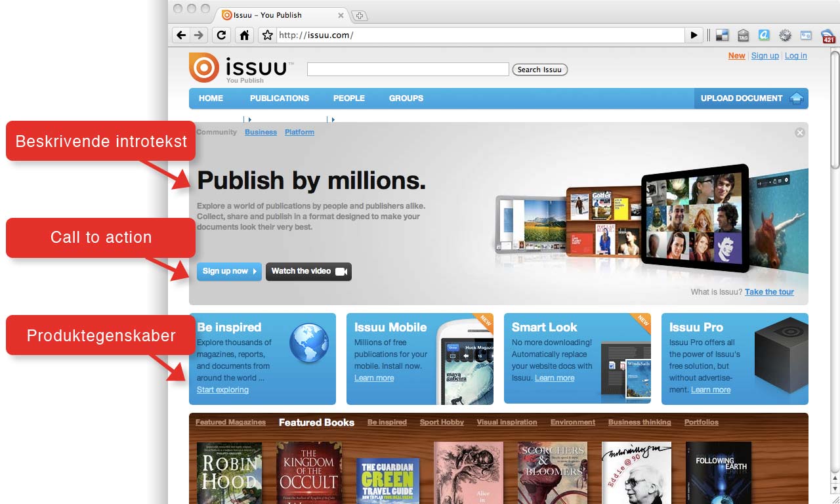The height and width of the screenshot is (504, 840).
Task: Open the new tab plus button
Action: 360,15
